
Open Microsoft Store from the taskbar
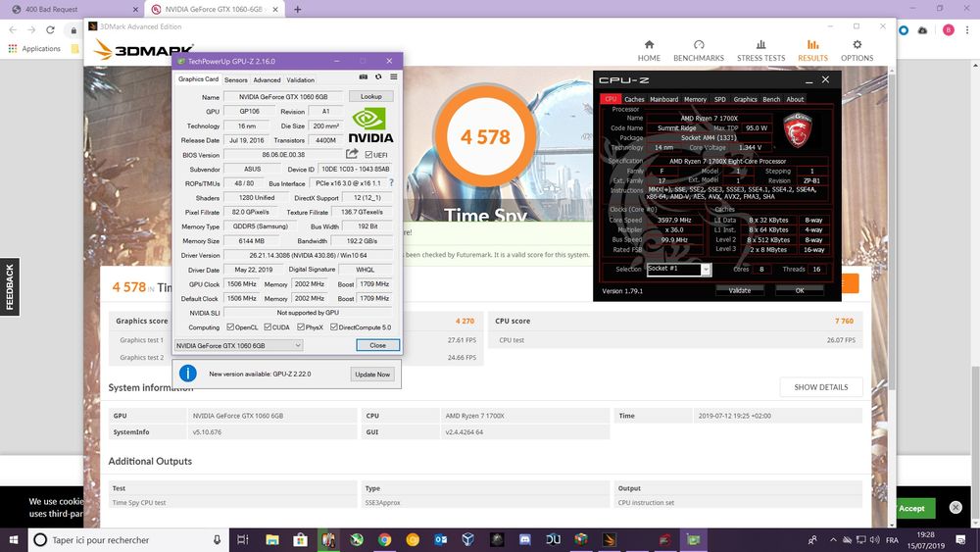point(301,539)
